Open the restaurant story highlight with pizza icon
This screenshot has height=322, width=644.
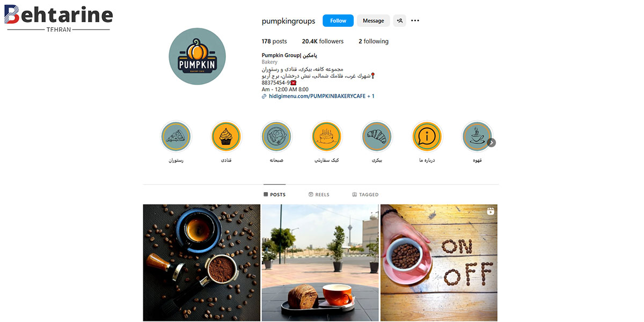tap(176, 136)
